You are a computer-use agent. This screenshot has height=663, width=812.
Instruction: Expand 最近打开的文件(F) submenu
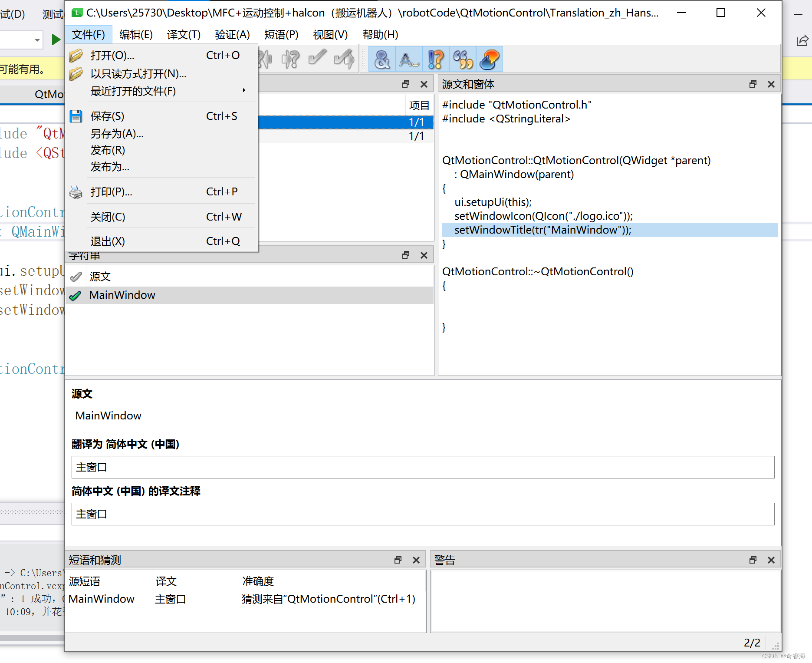(x=161, y=91)
